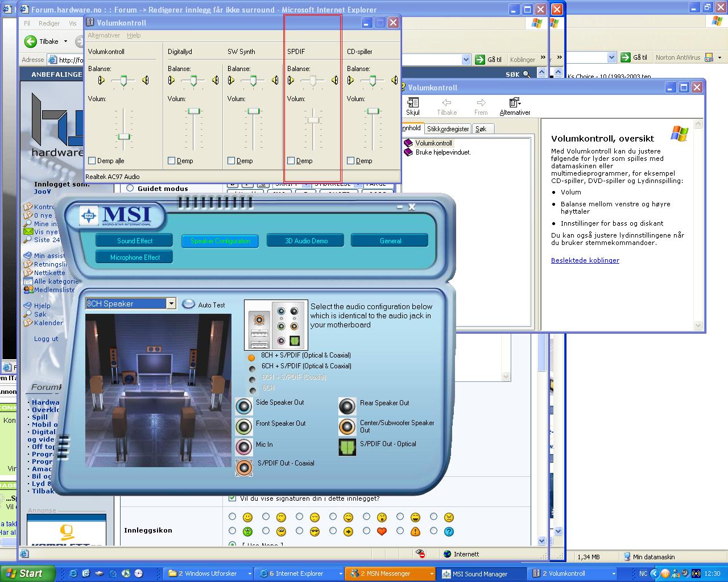Click the Side Speaker Out jack icon
The image size is (728, 582).
point(244,406)
